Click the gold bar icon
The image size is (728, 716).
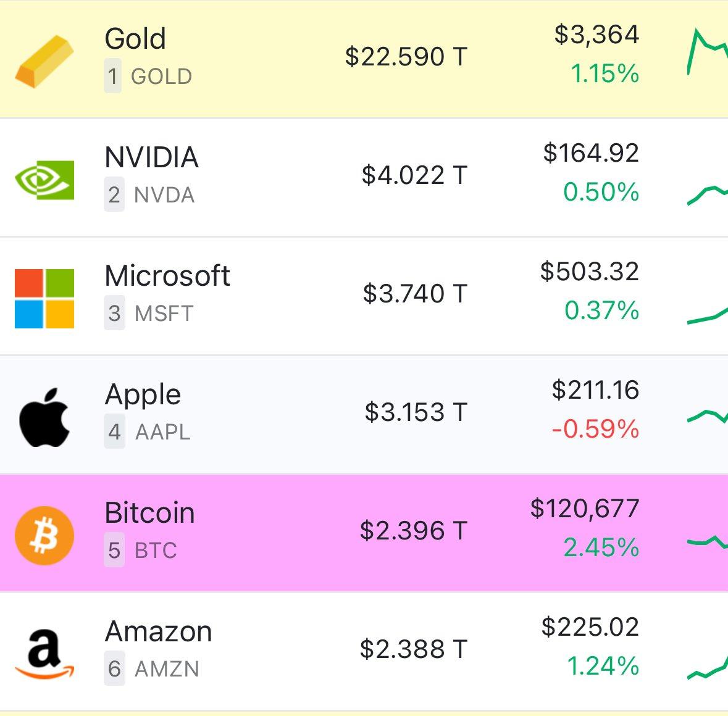[x=44, y=61]
